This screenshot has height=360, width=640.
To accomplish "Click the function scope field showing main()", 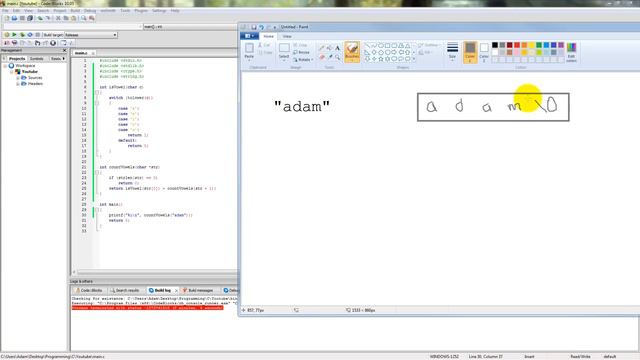I will (190, 27).
